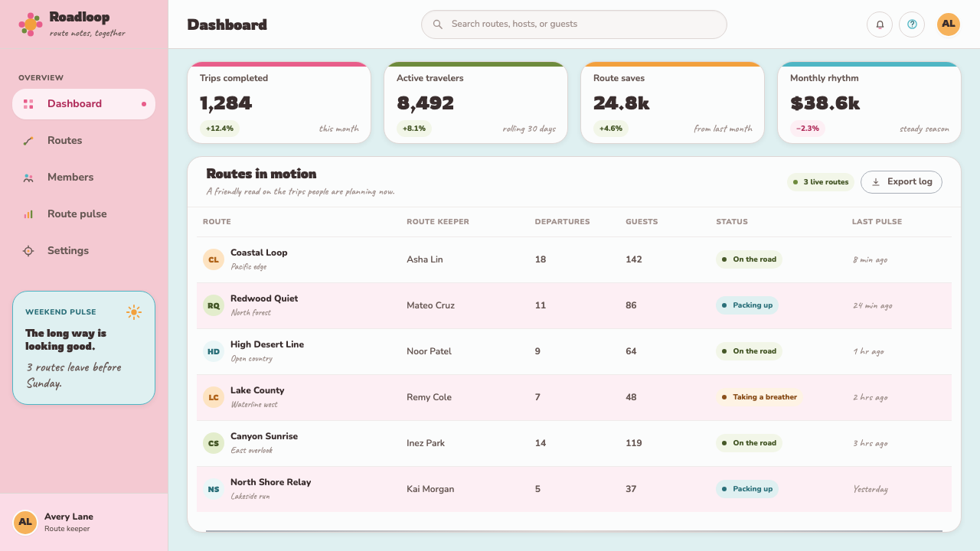This screenshot has height=551, width=980.
Task: Select the North Shore Relay route name
Action: (270, 482)
